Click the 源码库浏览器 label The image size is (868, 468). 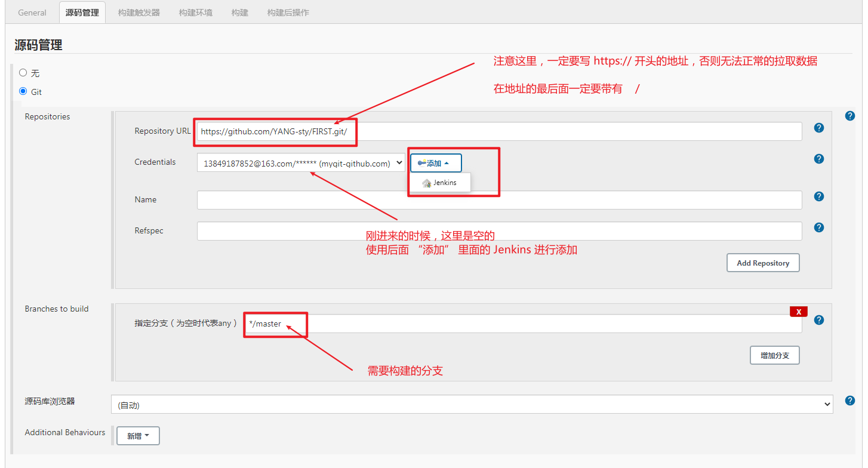(50, 401)
